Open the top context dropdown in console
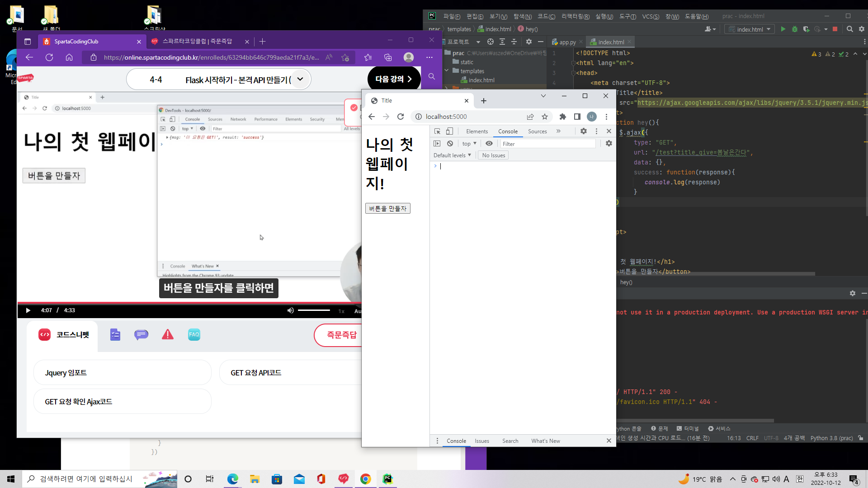The image size is (868, 488). (x=469, y=144)
